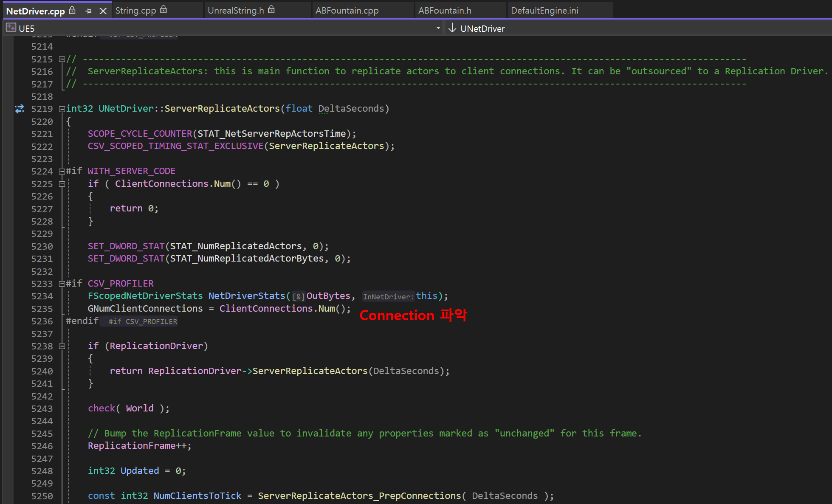The height and width of the screenshot is (504, 832).
Task: Collapse the comment block at line 5215
Action: tap(62, 59)
